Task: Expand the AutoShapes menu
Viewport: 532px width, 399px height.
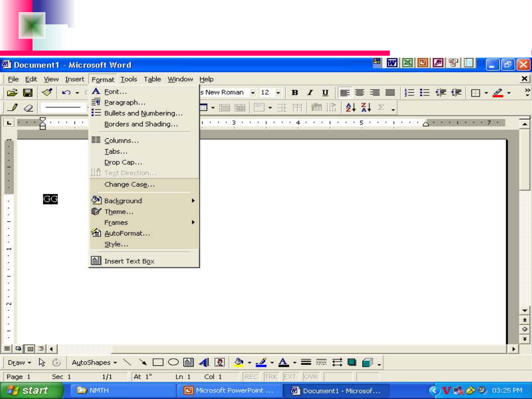Action: [x=94, y=362]
